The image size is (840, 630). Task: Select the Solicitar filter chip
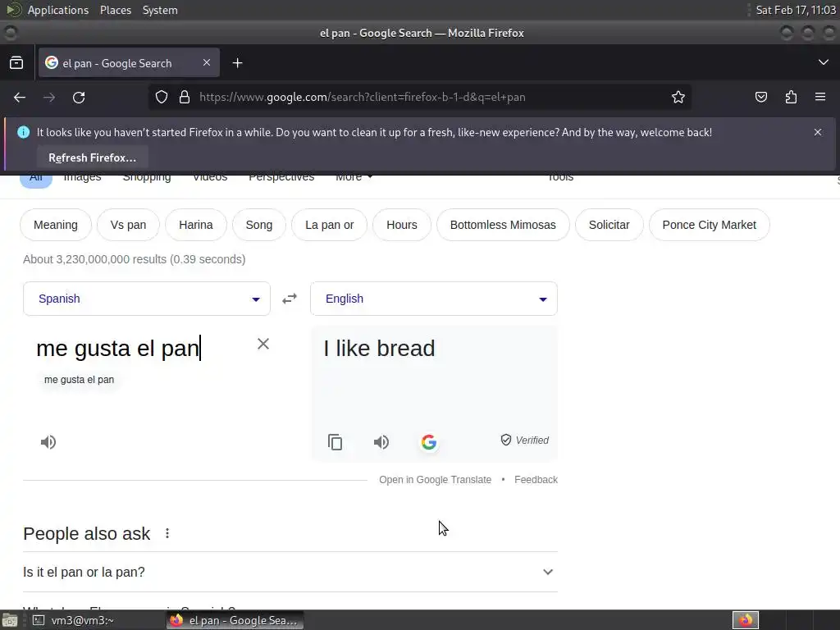pyautogui.click(x=609, y=225)
